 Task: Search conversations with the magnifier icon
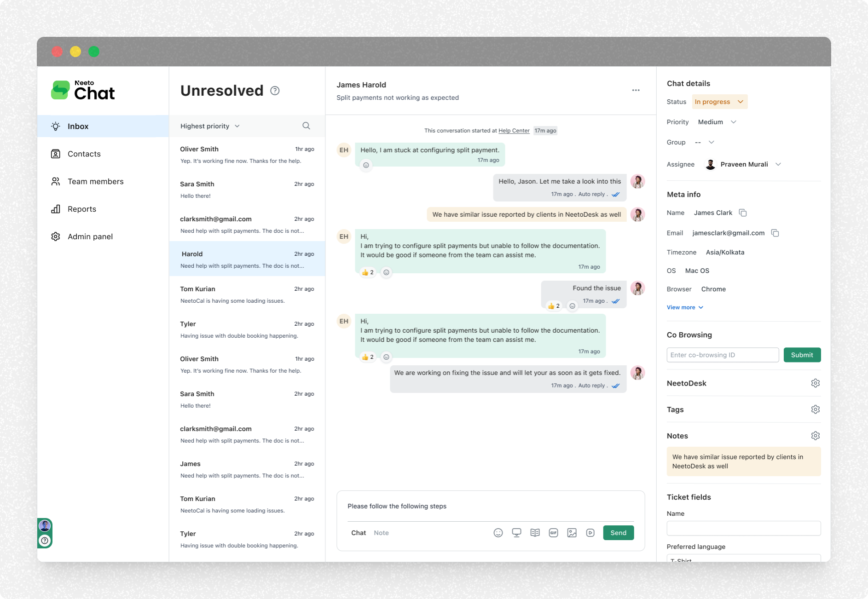click(306, 126)
